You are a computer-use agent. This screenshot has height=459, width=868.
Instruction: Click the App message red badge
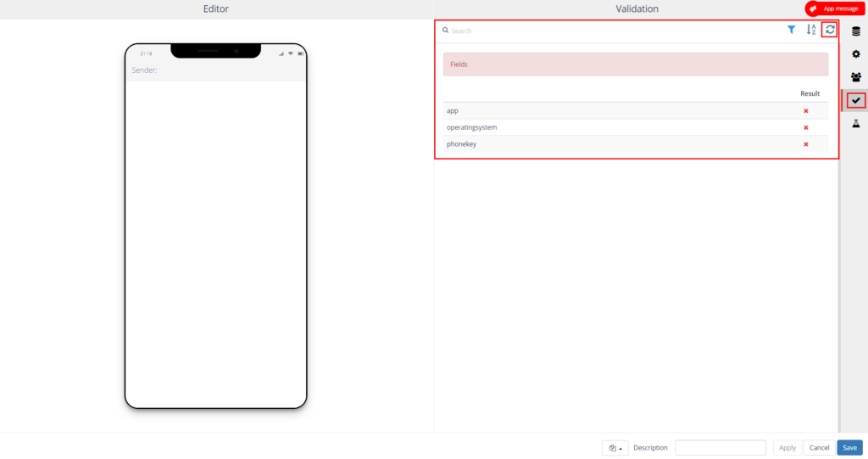834,8
